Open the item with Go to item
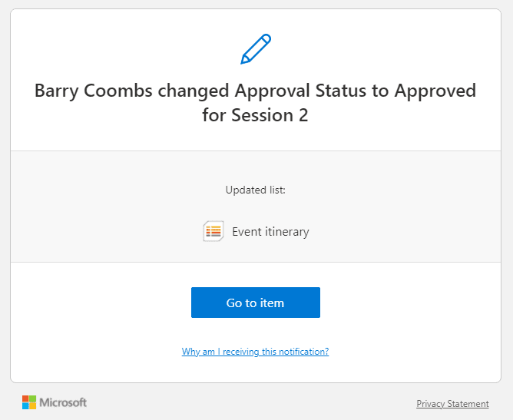Viewport: 513px width, 420px height. 256,303
